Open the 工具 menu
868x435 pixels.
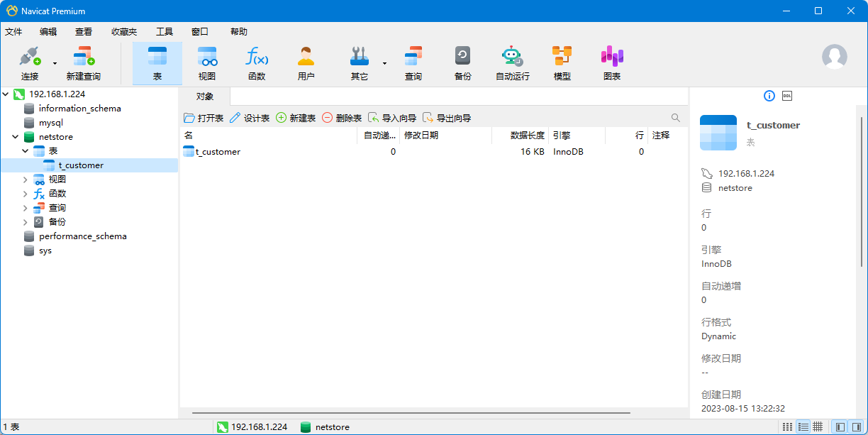tap(165, 32)
